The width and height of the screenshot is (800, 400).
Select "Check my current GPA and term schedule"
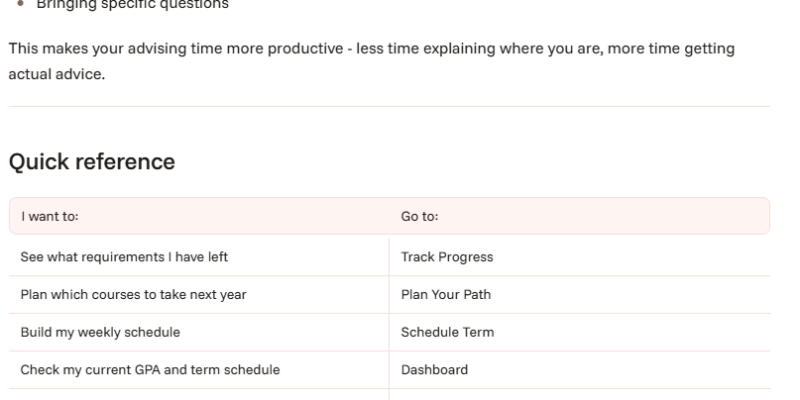199,370
